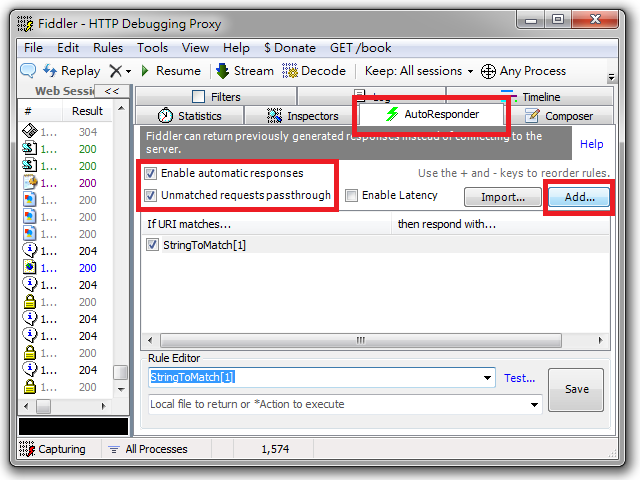This screenshot has width=640, height=480.
Task: Click the $ Donate menu item
Action: coord(290,48)
